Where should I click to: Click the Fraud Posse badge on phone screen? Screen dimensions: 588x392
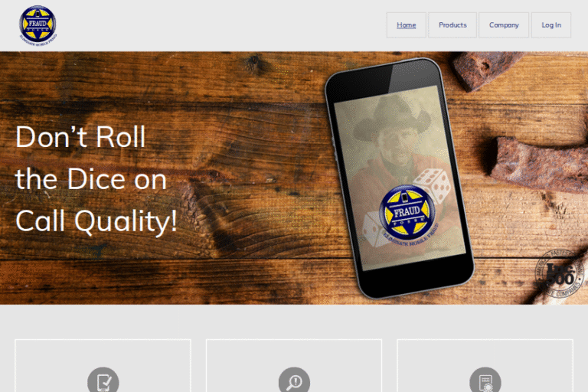tap(407, 213)
